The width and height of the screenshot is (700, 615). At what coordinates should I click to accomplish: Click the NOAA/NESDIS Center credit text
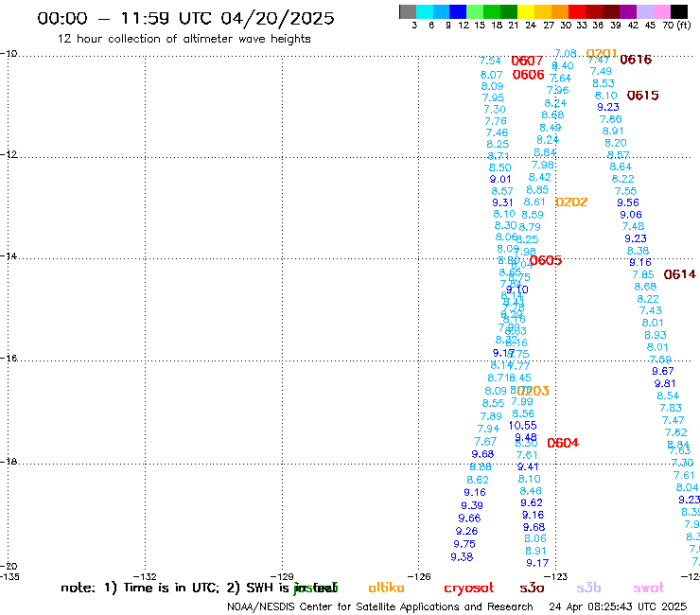click(x=380, y=607)
